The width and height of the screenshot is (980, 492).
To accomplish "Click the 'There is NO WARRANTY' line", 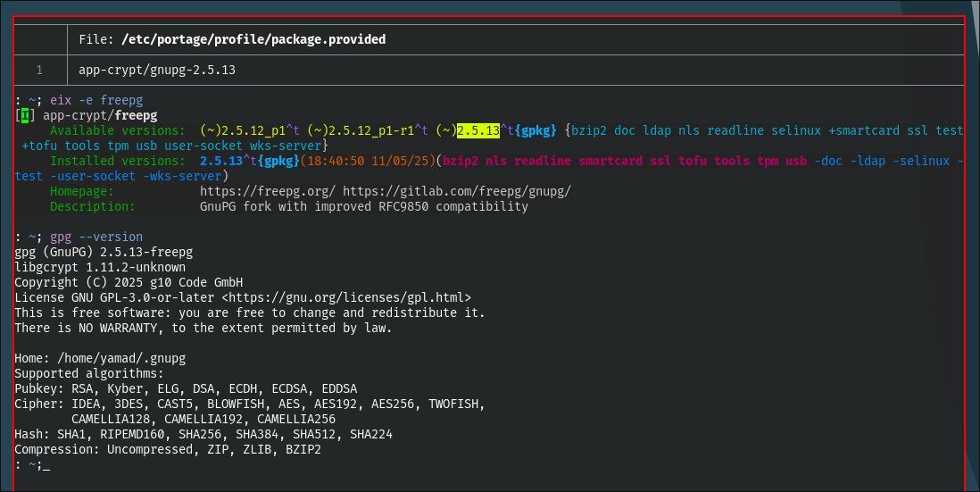I will [203, 328].
